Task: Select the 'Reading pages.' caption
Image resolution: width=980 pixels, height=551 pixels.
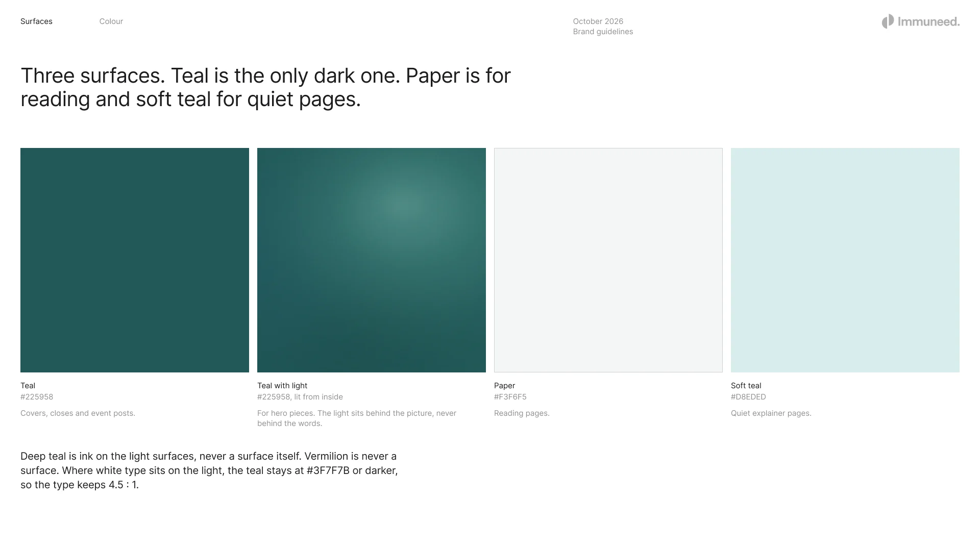Action: (522, 413)
